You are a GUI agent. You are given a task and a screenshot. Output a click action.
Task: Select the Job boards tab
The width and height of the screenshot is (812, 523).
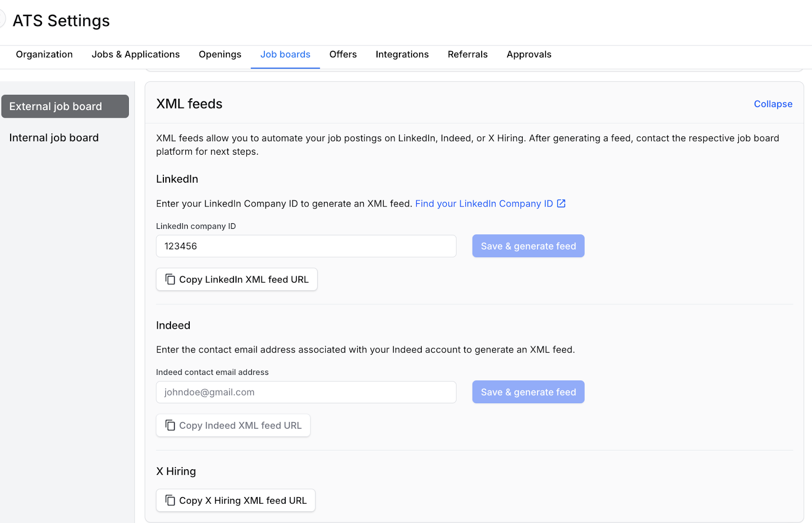point(285,54)
